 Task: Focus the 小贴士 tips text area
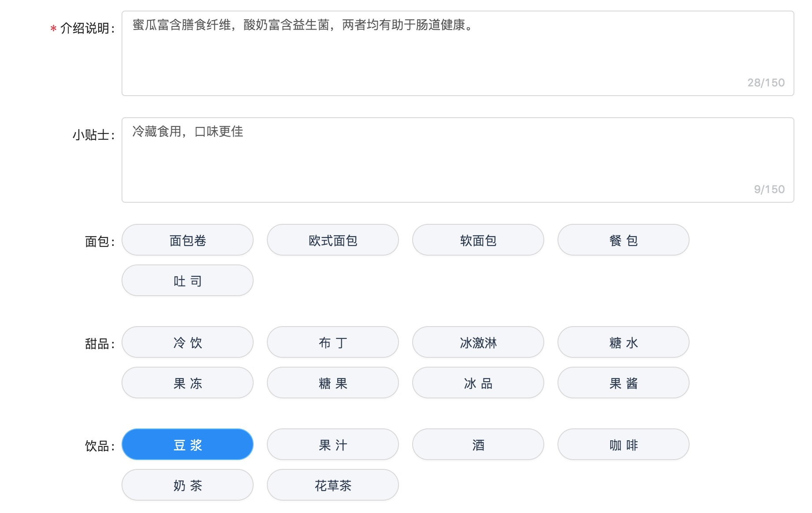click(x=458, y=160)
